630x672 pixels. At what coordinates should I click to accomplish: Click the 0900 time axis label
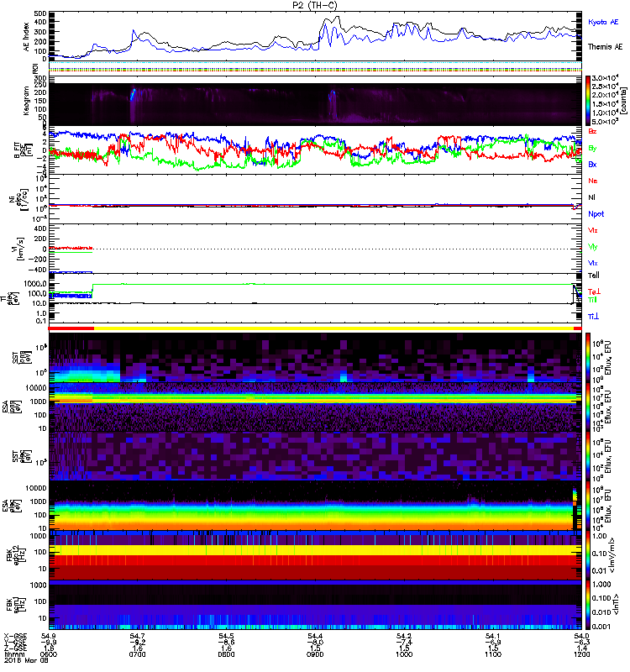click(315, 654)
